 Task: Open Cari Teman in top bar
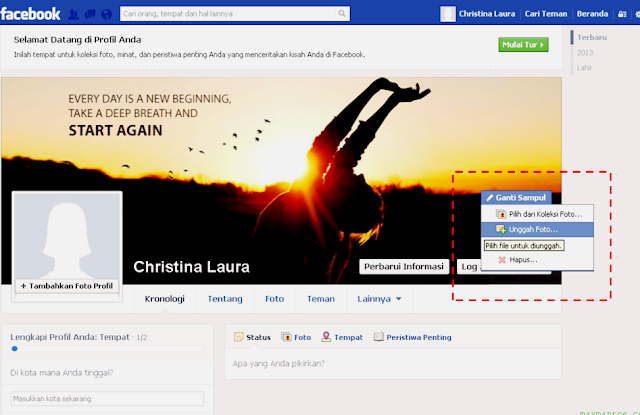point(546,14)
